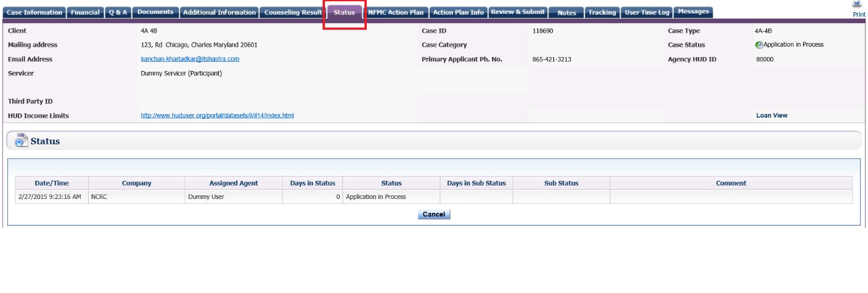Click the Print label link
The width and height of the screenshot is (868, 293).
coord(859,15)
